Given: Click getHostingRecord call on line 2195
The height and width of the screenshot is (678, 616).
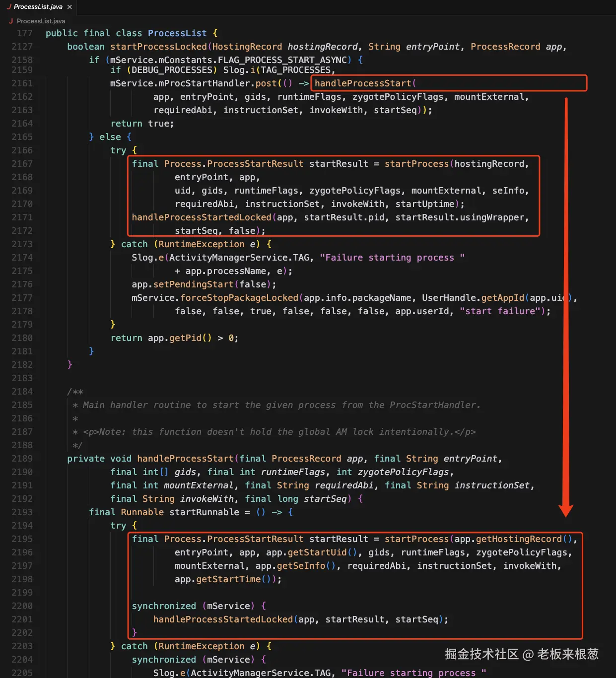Looking at the screenshot, I should (519, 539).
